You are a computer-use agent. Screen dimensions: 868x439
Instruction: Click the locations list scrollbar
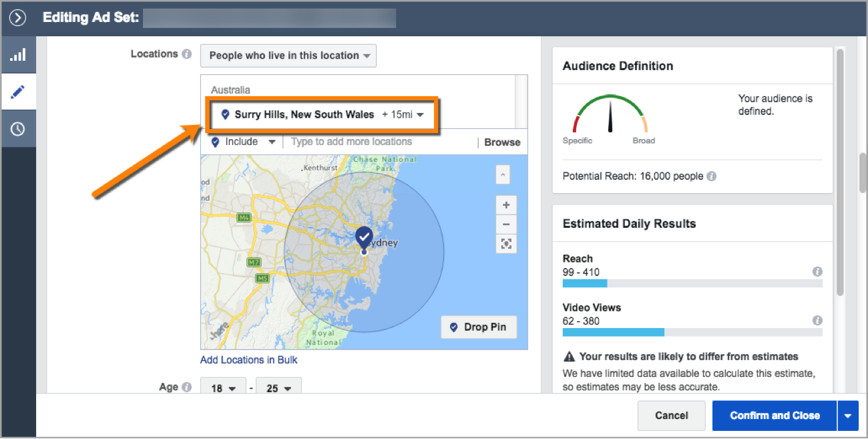coord(521,101)
